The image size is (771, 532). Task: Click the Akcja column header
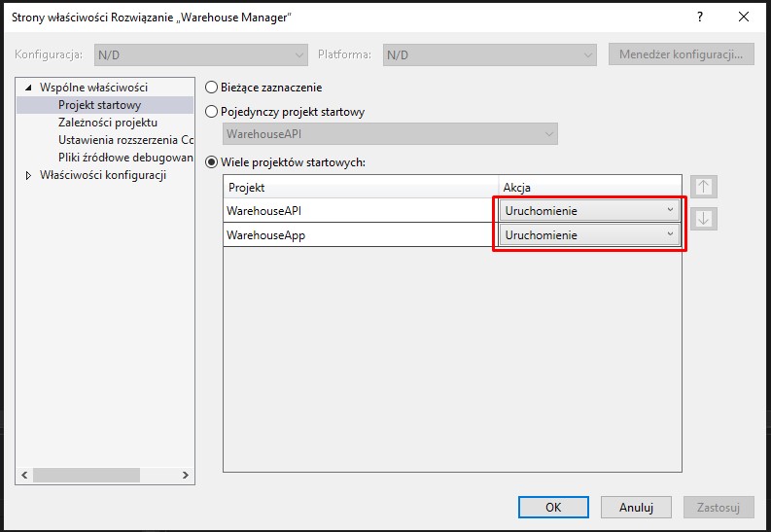pos(590,188)
